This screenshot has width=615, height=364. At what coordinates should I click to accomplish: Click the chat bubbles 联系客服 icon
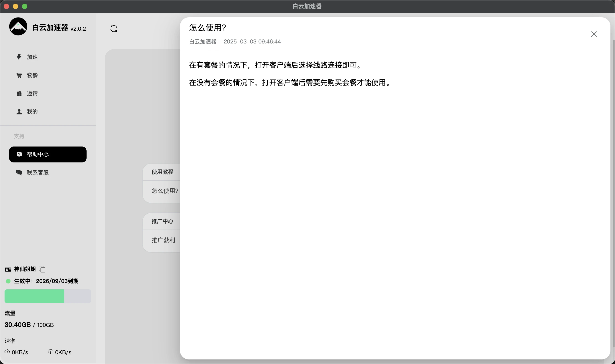point(19,172)
